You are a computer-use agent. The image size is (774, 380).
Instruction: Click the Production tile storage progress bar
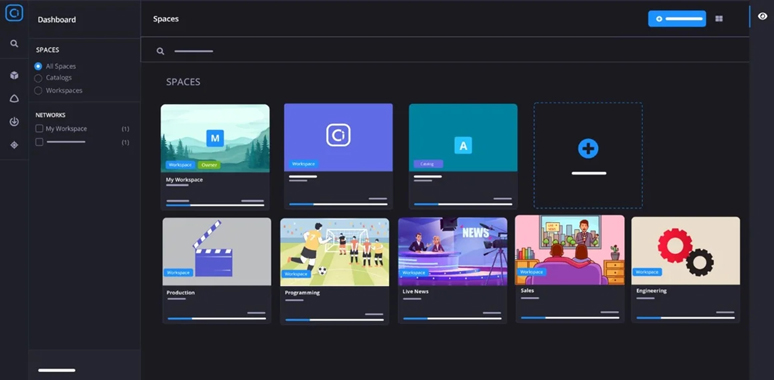tap(217, 318)
